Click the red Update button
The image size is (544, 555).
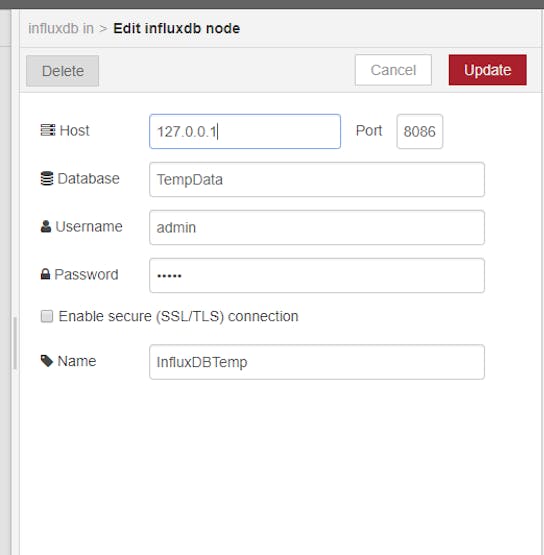pyautogui.click(x=487, y=70)
